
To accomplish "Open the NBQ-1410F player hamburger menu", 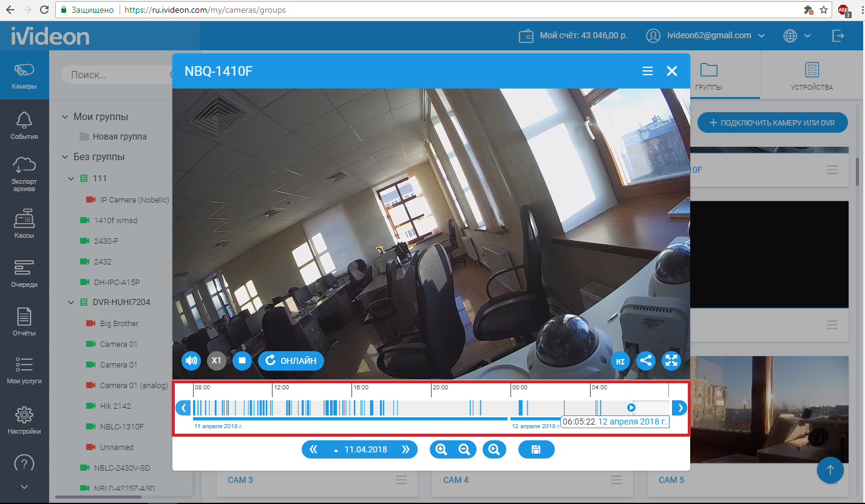I will coord(648,71).
